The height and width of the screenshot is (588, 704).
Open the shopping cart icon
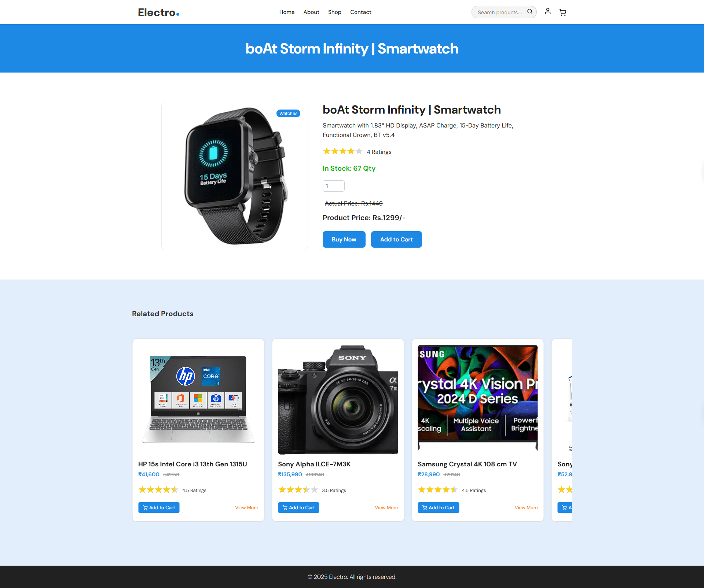click(562, 12)
